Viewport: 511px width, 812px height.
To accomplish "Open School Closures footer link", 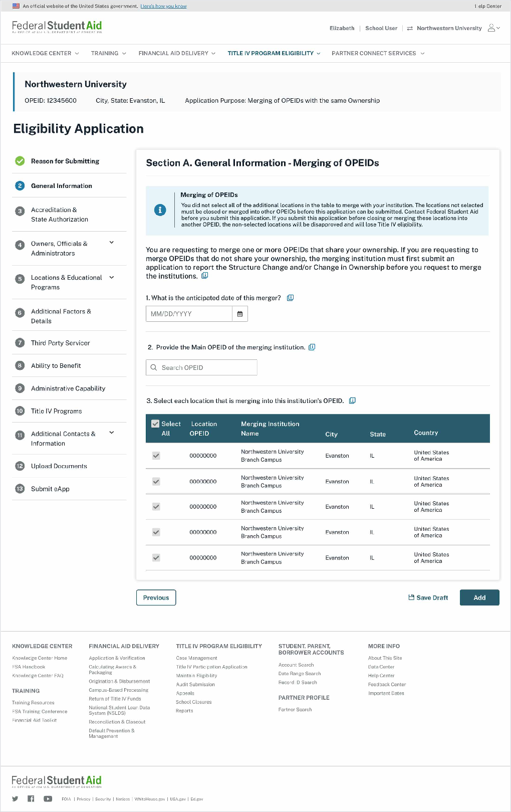I will click(194, 702).
